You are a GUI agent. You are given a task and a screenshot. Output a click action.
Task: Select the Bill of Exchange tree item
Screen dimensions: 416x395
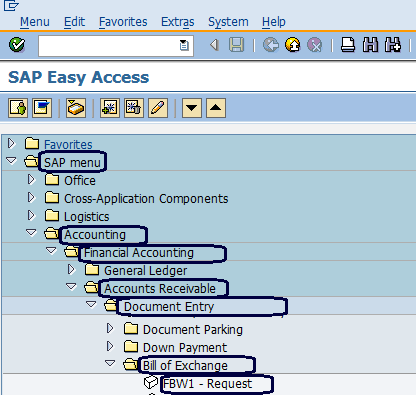point(185,366)
